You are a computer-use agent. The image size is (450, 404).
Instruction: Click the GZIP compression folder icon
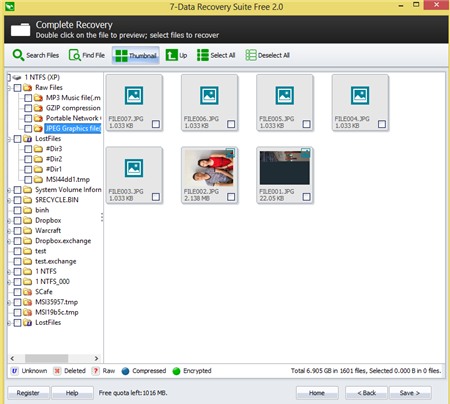click(38, 108)
